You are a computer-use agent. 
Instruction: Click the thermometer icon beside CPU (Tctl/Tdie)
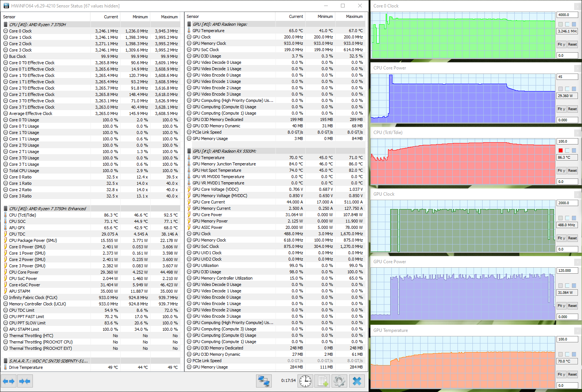[6, 215]
